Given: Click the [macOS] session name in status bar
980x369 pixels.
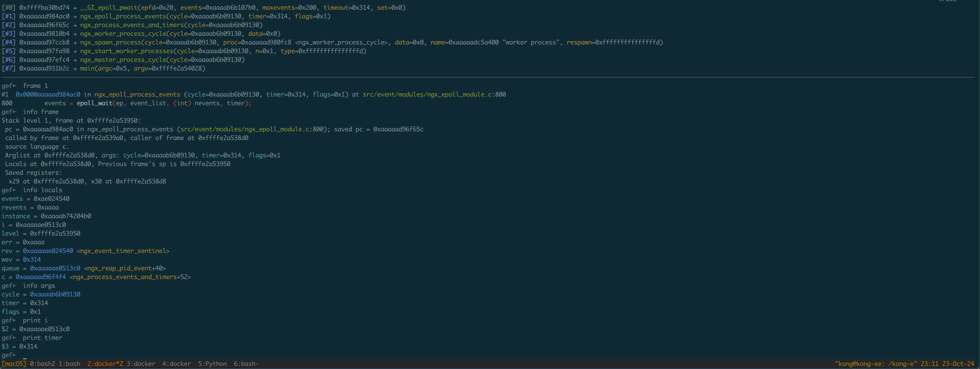Looking at the screenshot, I should point(14,364).
